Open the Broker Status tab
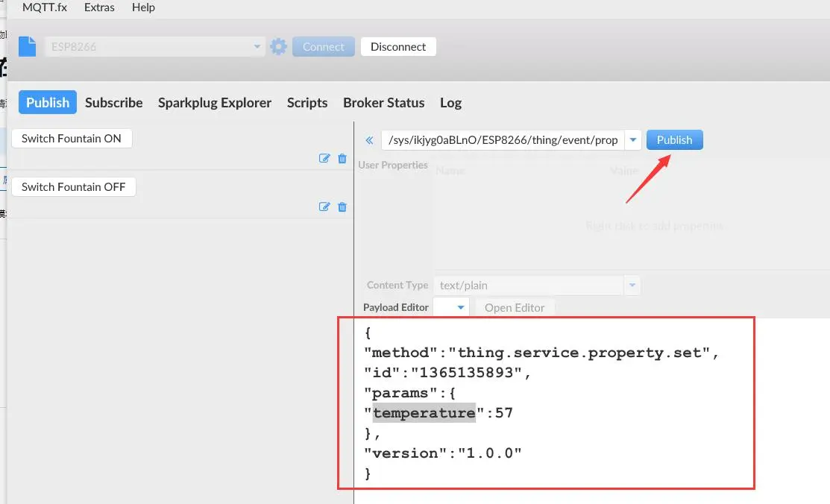Image resolution: width=830 pixels, height=504 pixels. (383, 103)
